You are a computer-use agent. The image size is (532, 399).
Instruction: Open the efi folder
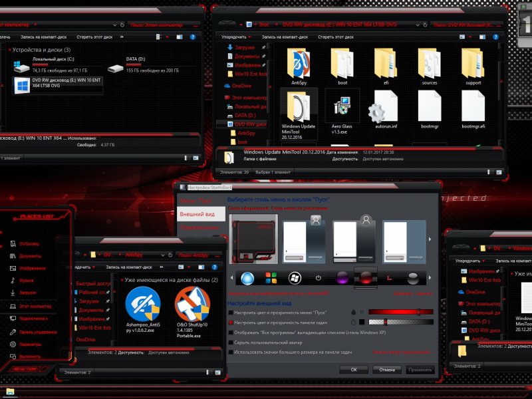386,66
